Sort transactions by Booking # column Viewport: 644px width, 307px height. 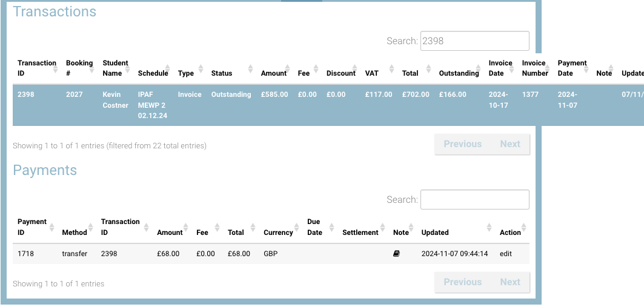pyautogui.click(x=79, y=68)
